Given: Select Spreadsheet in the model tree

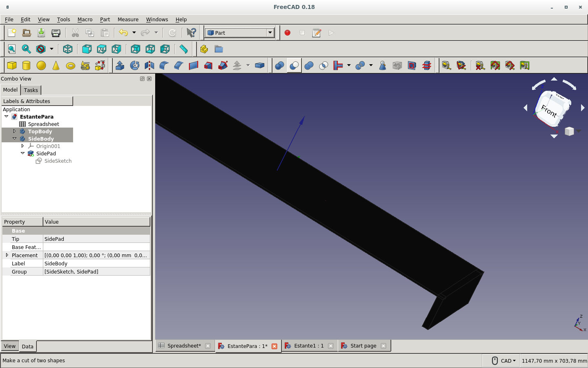Looking at the screenshot, I should [x=43, y=124].
